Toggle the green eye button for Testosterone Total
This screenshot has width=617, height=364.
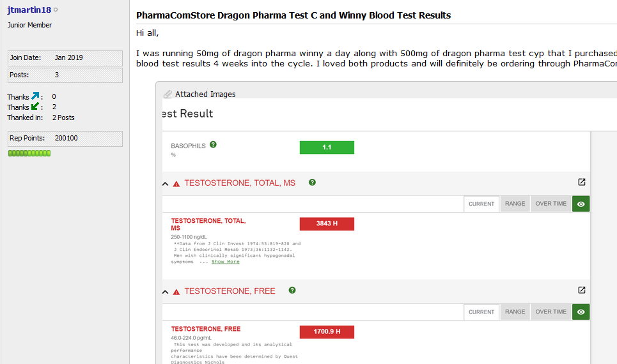point(581,204)
